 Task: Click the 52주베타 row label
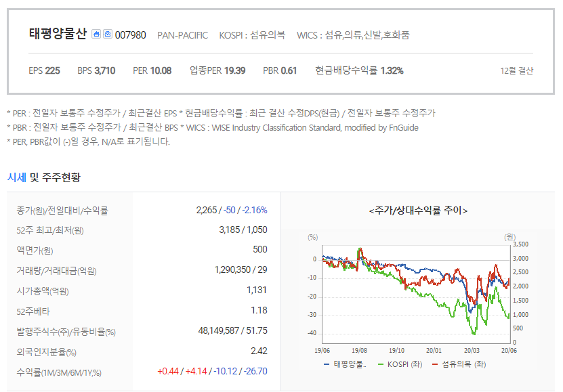point(33,311)
